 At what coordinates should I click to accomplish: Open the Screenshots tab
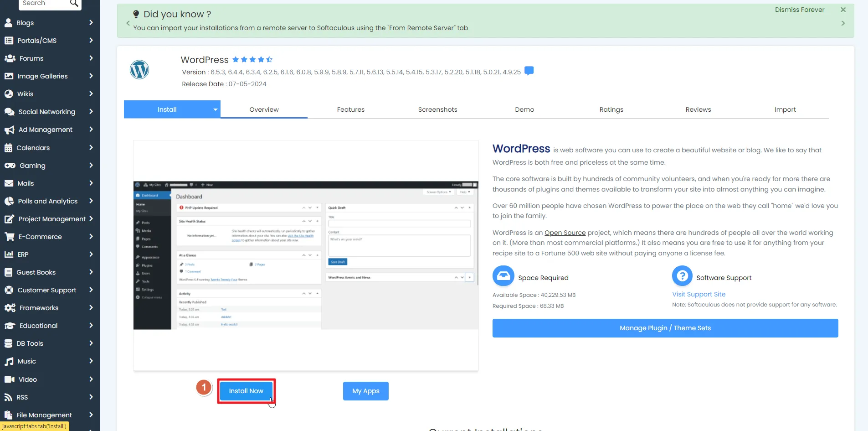[x=437, y=109]
